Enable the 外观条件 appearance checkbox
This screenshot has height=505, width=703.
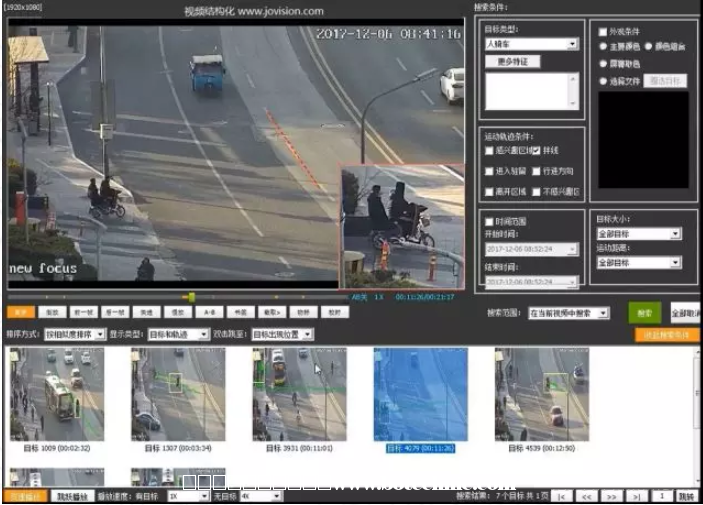coord(603,32)
